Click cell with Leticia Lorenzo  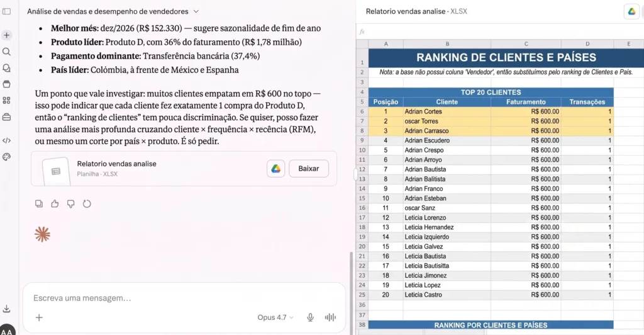click(x=447, y=218)
